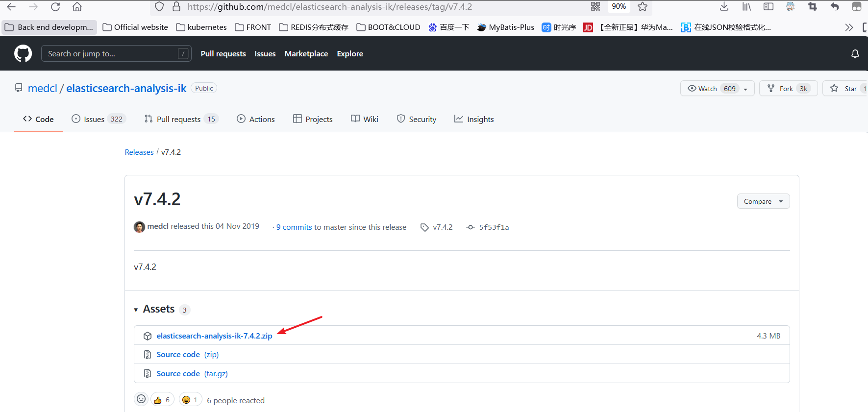Go back with the browser back arrow
The image size is (868, 412).
[x=11, y=7]
